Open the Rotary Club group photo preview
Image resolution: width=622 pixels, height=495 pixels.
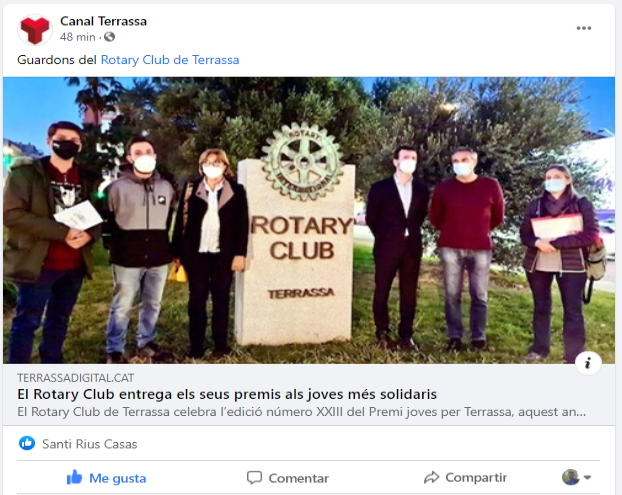point(309,220)
